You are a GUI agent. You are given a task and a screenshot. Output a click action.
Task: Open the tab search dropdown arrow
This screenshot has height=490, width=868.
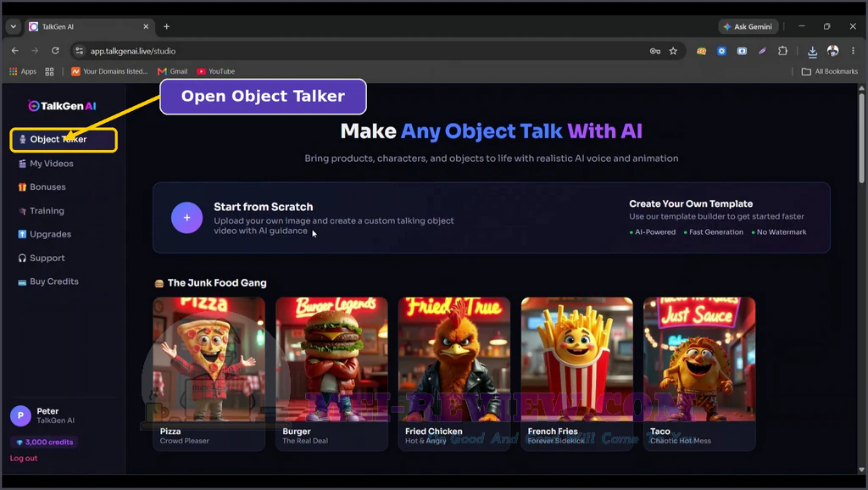pos(14,26)
